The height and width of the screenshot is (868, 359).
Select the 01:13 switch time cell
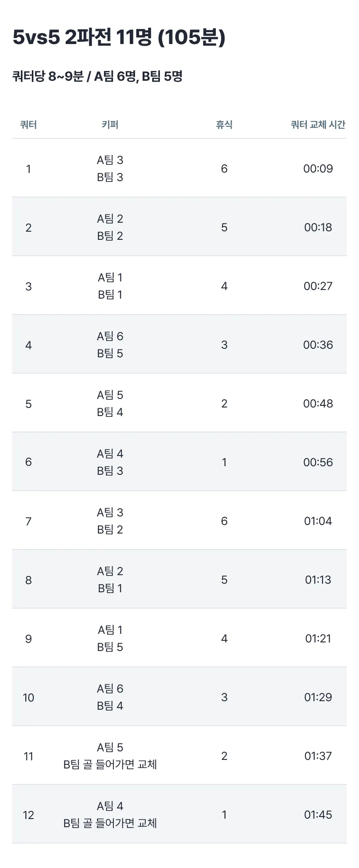coord(318,580)
